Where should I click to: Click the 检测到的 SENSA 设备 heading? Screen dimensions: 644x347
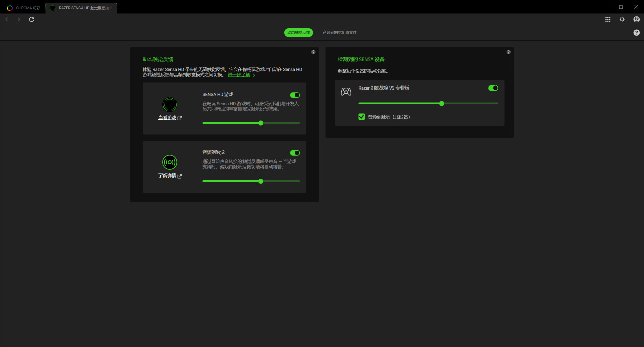click(x=361, y=59)
